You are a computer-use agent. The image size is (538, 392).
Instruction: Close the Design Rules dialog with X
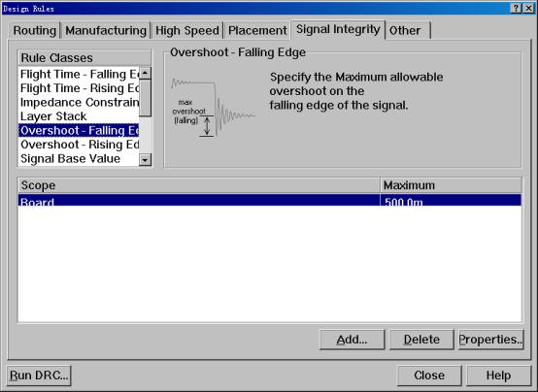point(528,8)
